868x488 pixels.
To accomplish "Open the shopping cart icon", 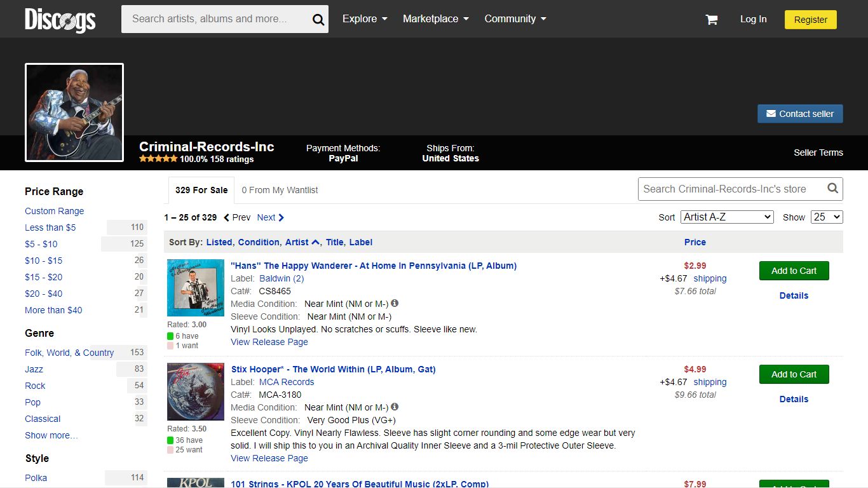I will [712, 20].
